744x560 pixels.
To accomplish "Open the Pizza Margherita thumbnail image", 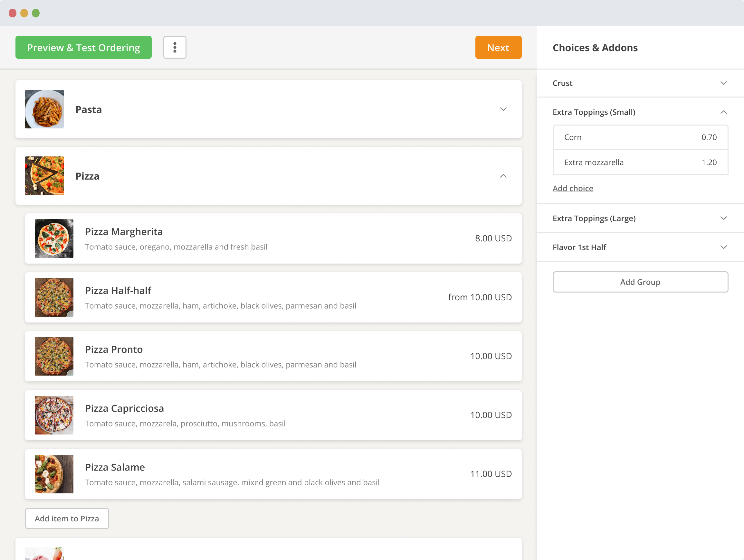I will [54, 238].
